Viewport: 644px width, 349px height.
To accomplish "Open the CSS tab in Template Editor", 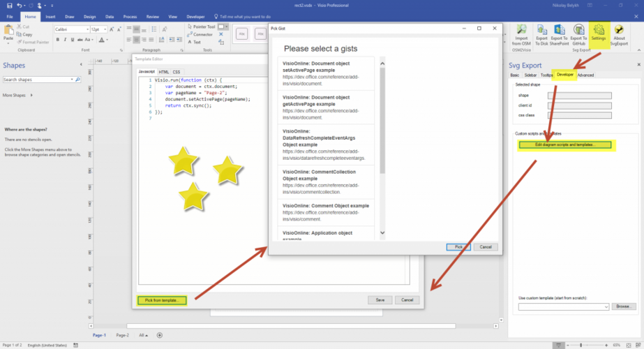I will click(177, 72).
